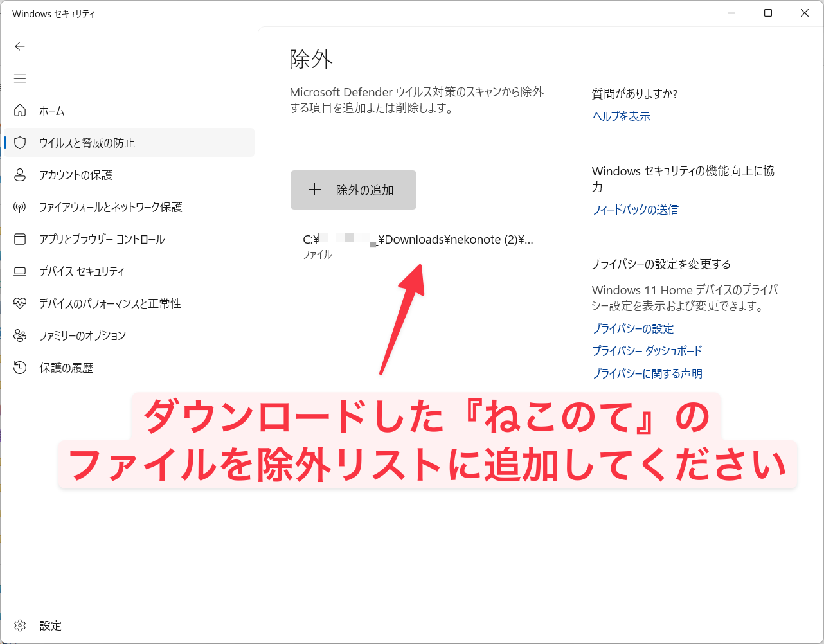The image size is (824, 644).
Task: Maximize the Windows セキュリティ window
Action: click(x=768, y=13)
